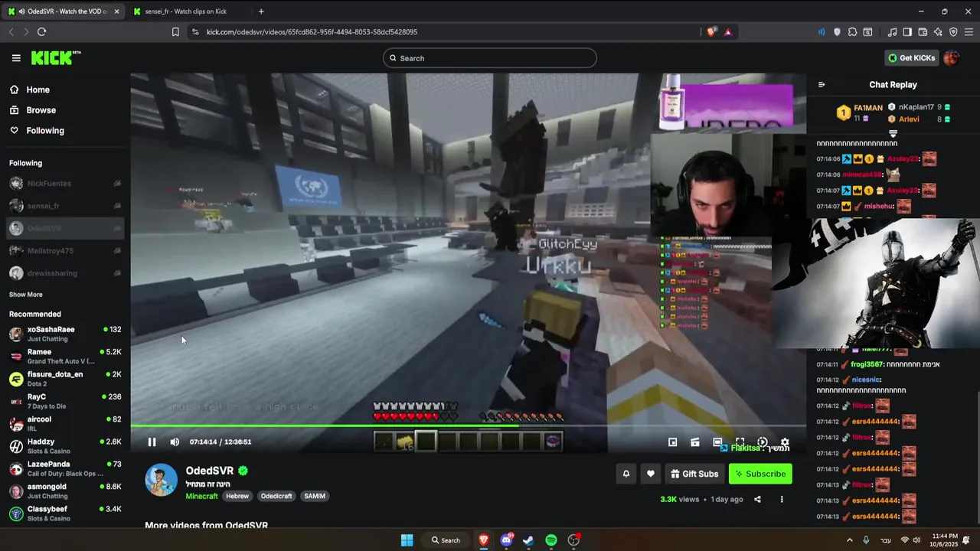Close the OdedSVR VOD browser tab

(117, 11)
